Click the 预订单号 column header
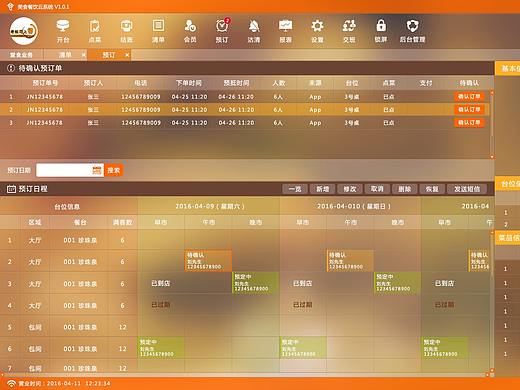The image size is (520, 390). [x=45, y=83]
